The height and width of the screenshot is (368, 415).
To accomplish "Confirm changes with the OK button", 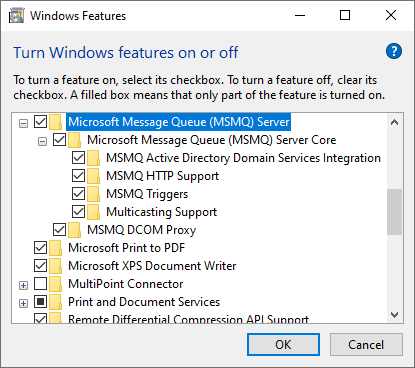I will click(x=283, y=345).
